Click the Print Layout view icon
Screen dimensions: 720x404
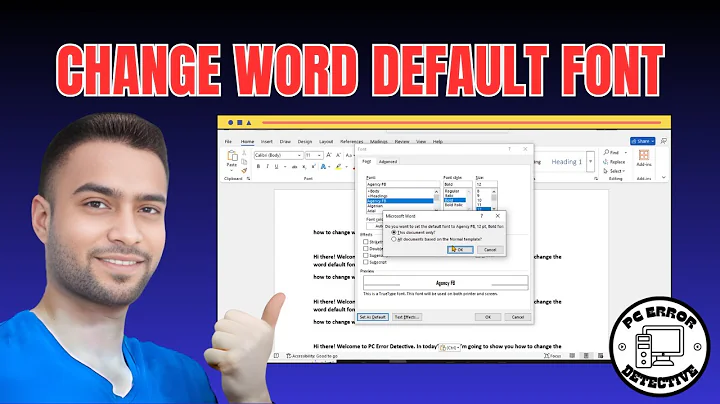click(586, 356)
